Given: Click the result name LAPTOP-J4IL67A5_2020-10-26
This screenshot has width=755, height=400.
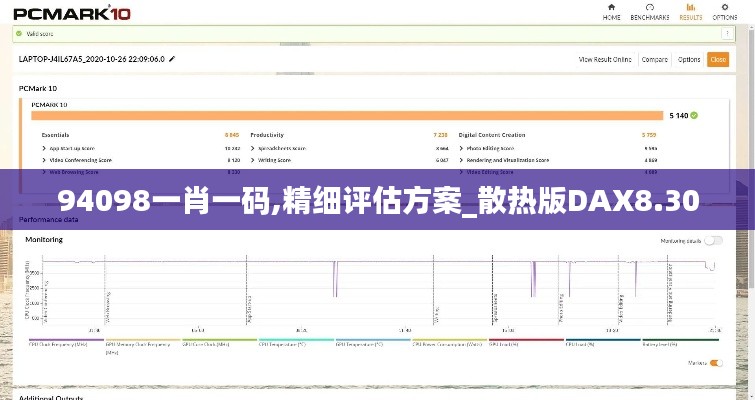Looking at the screenshot, I should [x=91, y=59].
